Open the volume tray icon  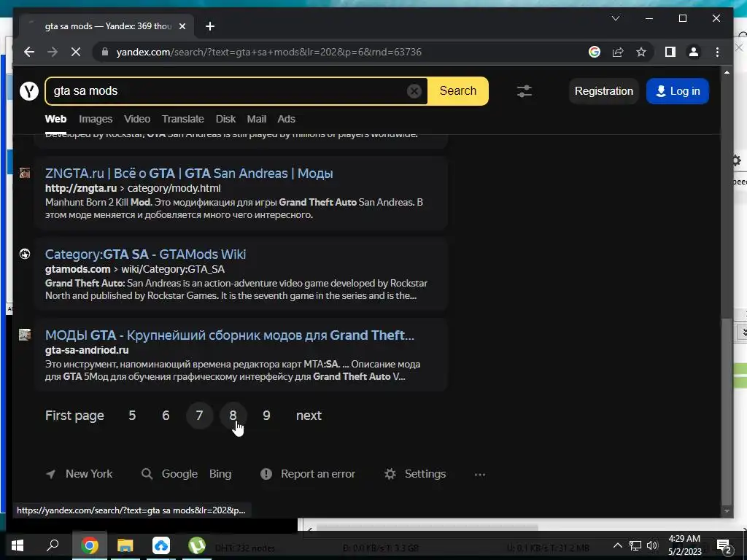tap(652, 545)
